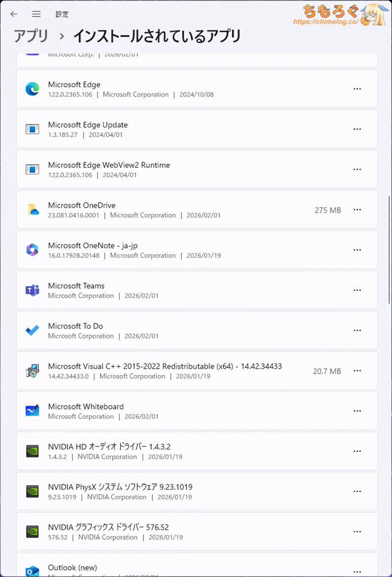Open more options for Microsoft Edge
Viewport: 392px width, 577px height.
pos(357,89)
